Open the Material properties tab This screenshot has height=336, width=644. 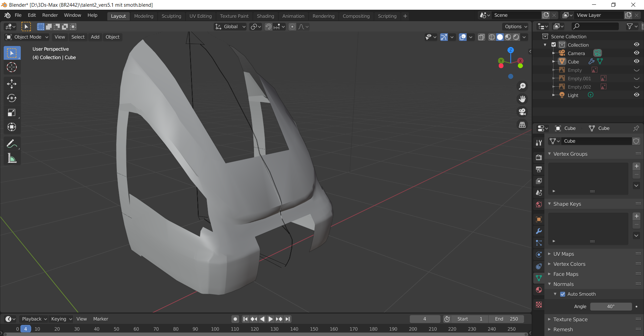539,290
